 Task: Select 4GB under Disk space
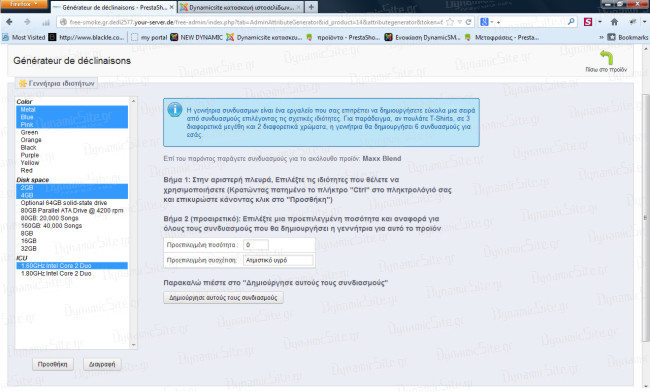72,195
